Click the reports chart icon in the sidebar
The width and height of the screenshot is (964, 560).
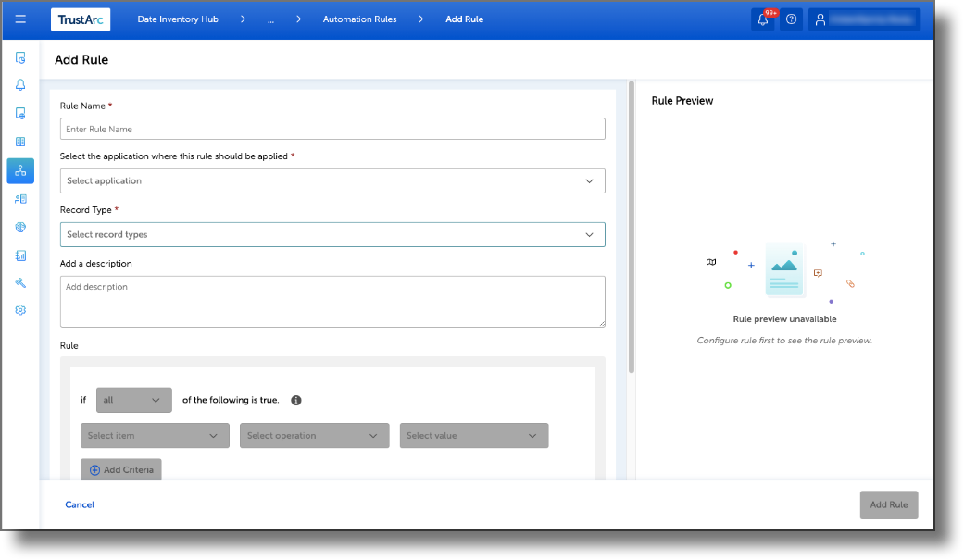19,255
